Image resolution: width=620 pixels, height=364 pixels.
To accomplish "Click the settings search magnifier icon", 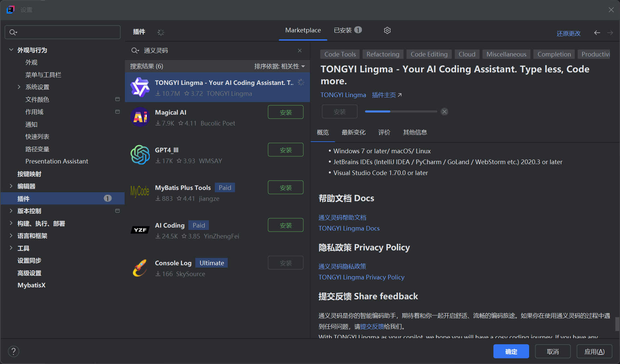I will [x=13, y=32].
